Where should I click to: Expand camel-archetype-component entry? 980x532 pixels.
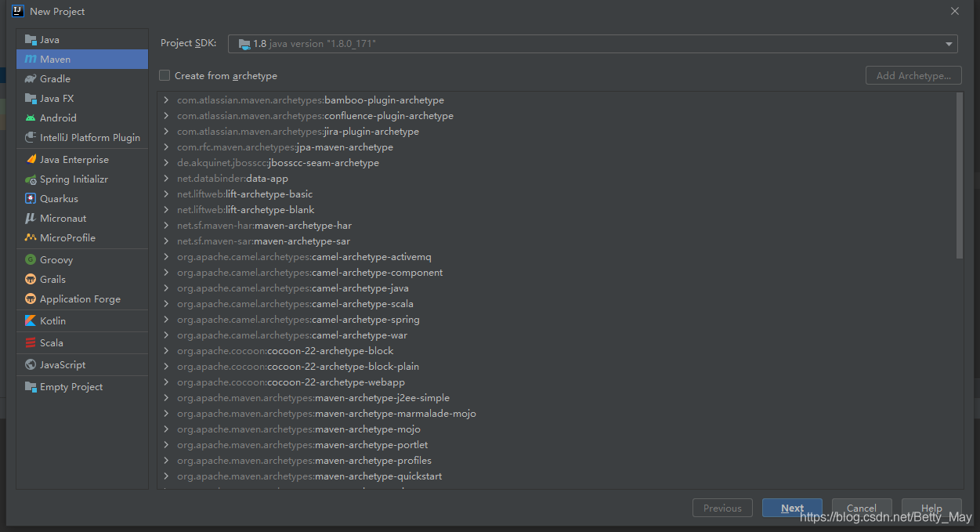tap(166, 273)
